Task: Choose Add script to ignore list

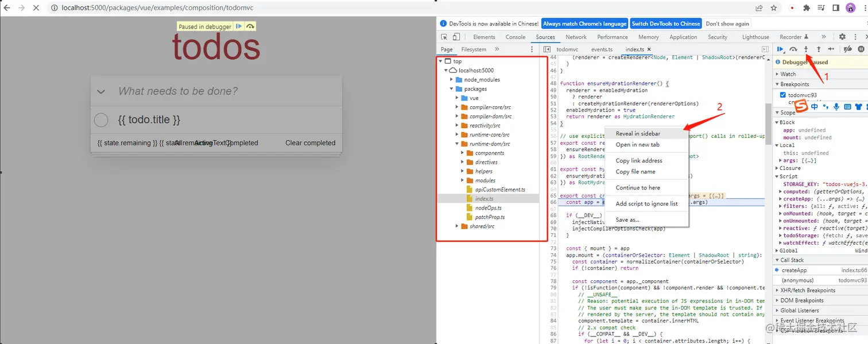Action: [646, 204]
